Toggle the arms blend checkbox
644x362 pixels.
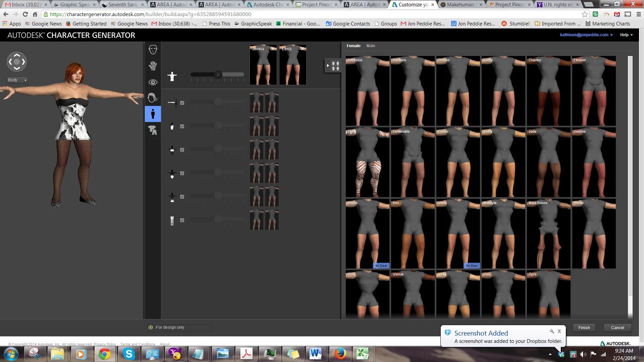click(x=182, y=103)
